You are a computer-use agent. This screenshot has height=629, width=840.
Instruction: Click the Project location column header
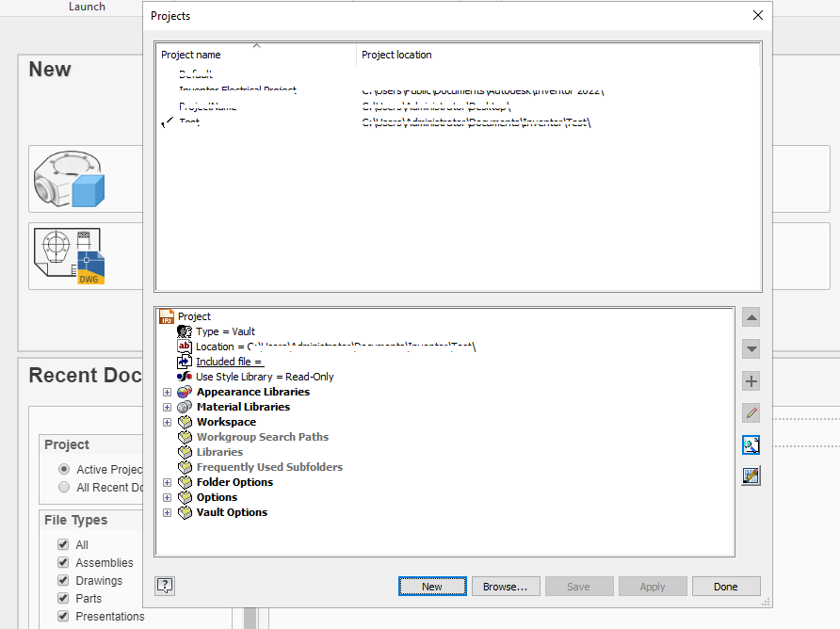(x=557, y=55)
